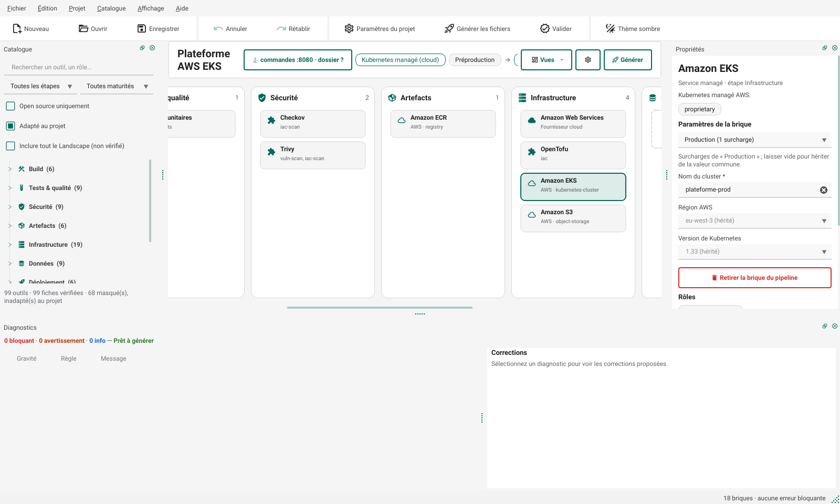Click the gear icon beside Vues
This screenshot has height=504, width=840.
point(588,60)
